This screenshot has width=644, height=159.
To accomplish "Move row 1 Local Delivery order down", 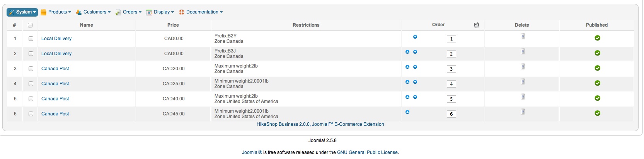I will point(415,37).
